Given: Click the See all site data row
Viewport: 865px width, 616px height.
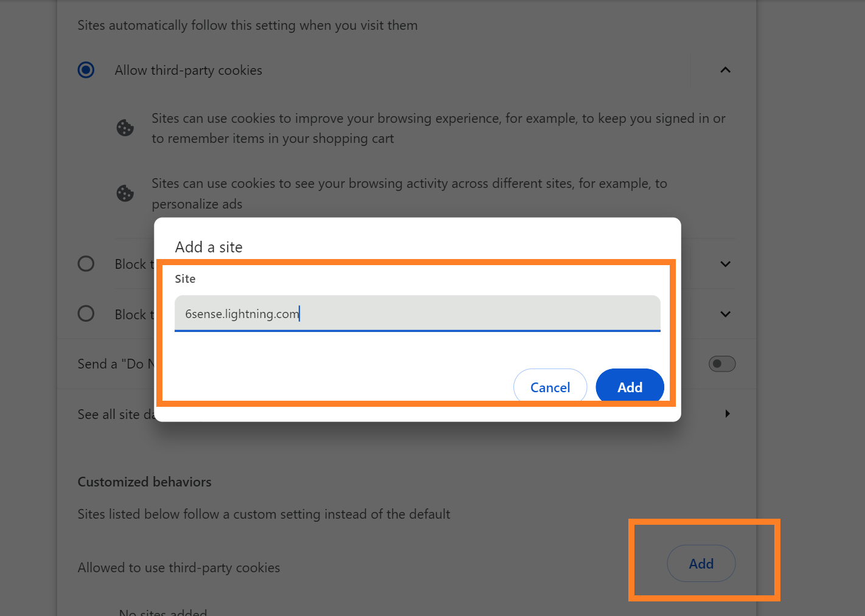Looking at the screenshot, I should tap(406, 414).
